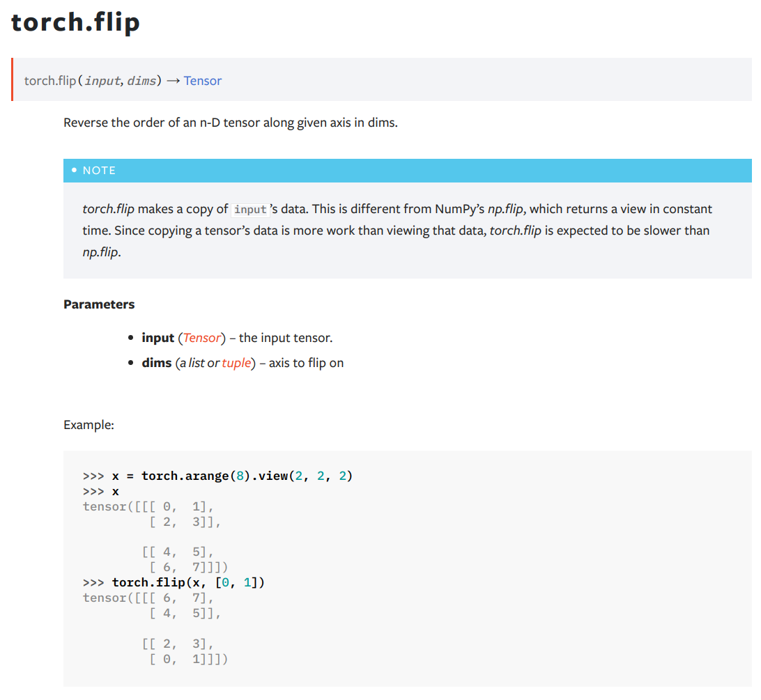This screenshot has height=700, width=761.
Task: Select the inline input code literal in note
Action: coord(250,210)
